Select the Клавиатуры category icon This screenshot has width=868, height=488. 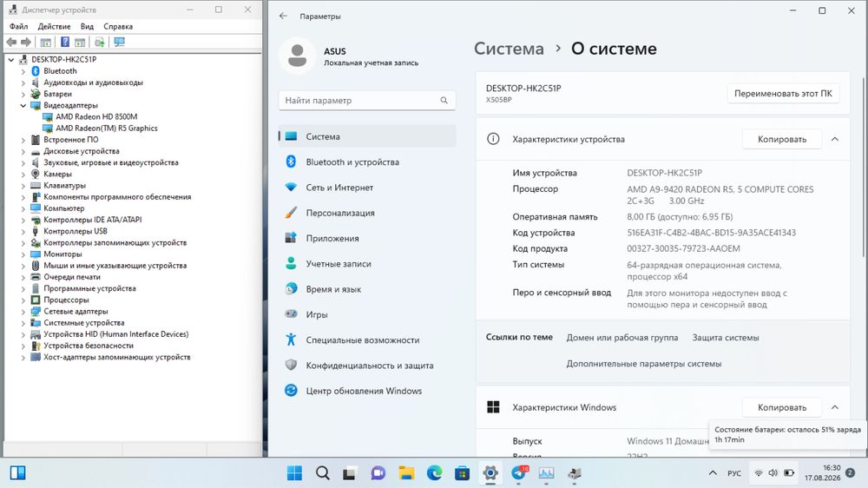[x=36, y=186]
